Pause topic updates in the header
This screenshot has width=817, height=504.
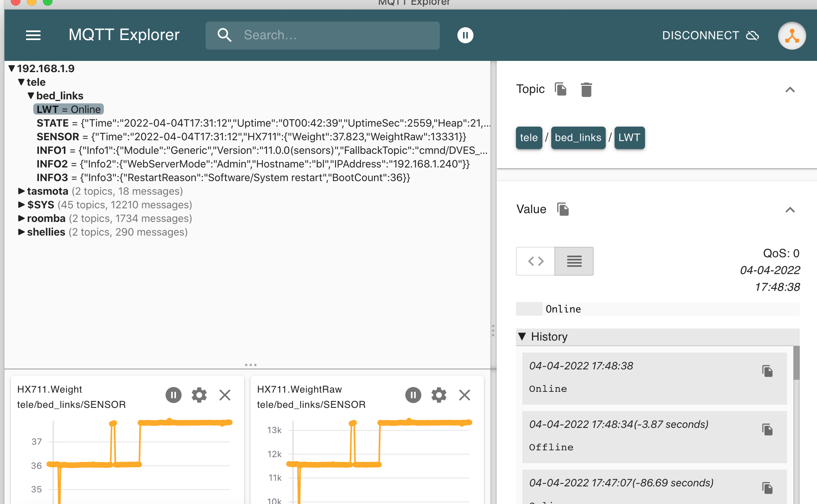[465, 35]
